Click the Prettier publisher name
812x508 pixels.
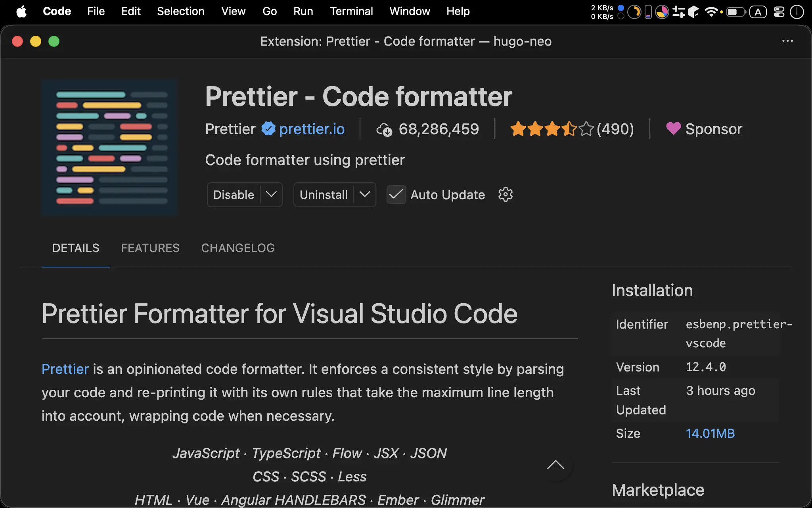coord(230,129)
